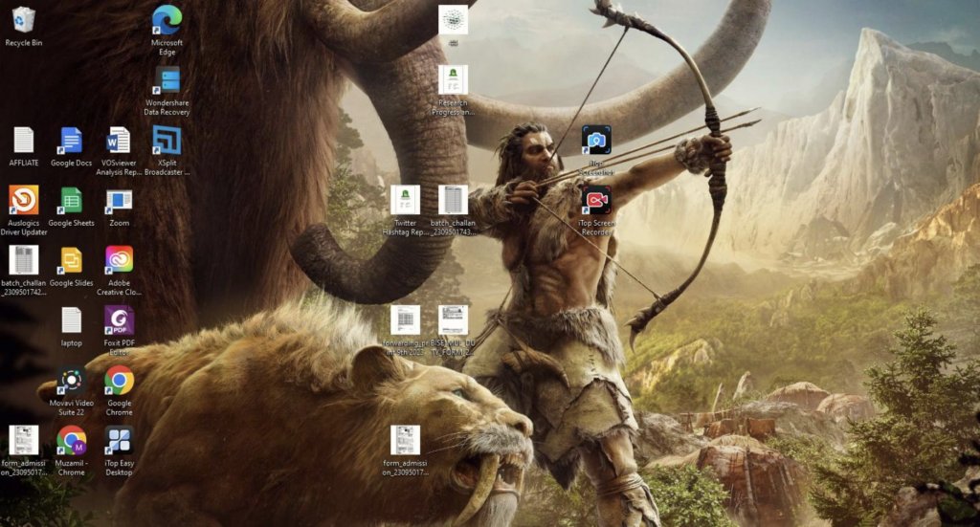Launch the XSplit Broadcaster shortcut

(167, 151)
